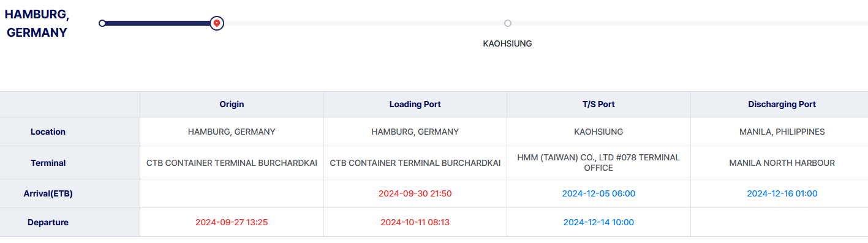Screen dimensions: 868x243
Task: Select the T/S Port column header
Action: pyautogui.click(x=598, y=104)
